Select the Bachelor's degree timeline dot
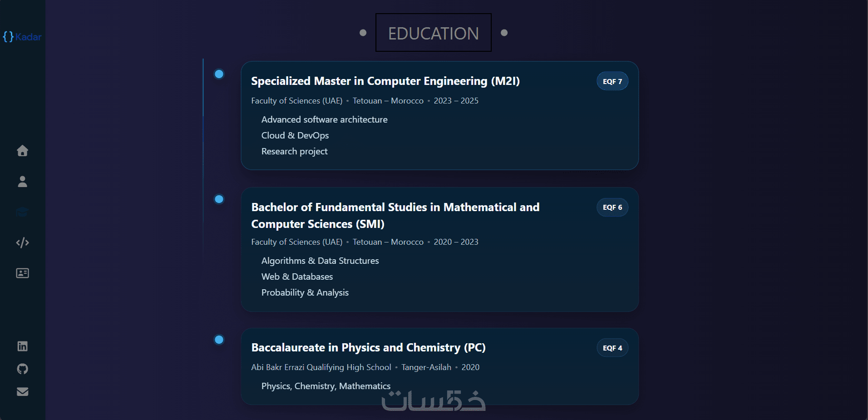 (x=219, y=199)
